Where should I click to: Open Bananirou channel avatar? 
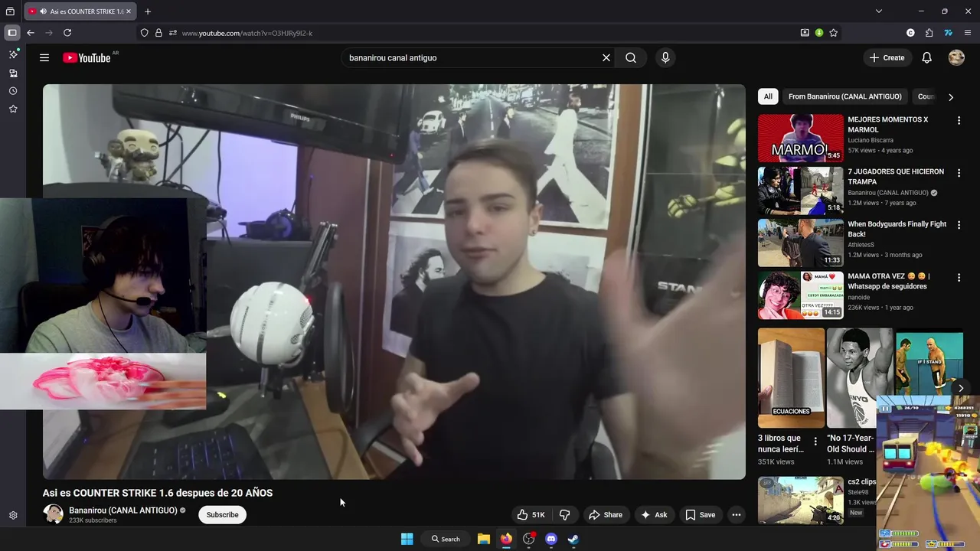[x=53, y=514]
